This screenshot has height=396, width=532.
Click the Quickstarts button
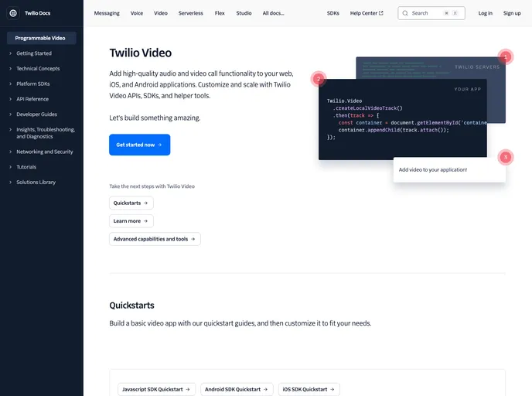[x=131, y=203]
